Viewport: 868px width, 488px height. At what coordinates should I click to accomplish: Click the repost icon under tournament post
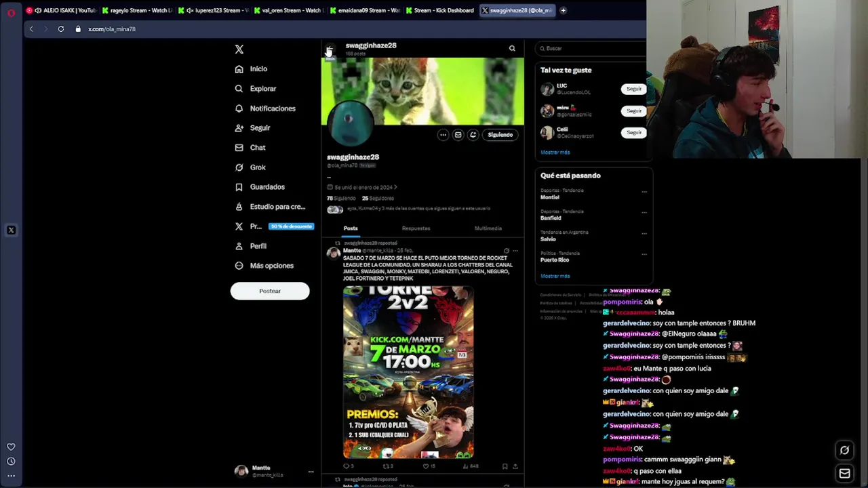click(386, 466)
